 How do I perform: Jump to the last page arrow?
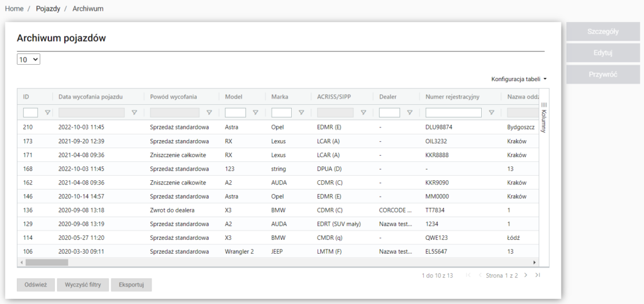click(537, 275)
